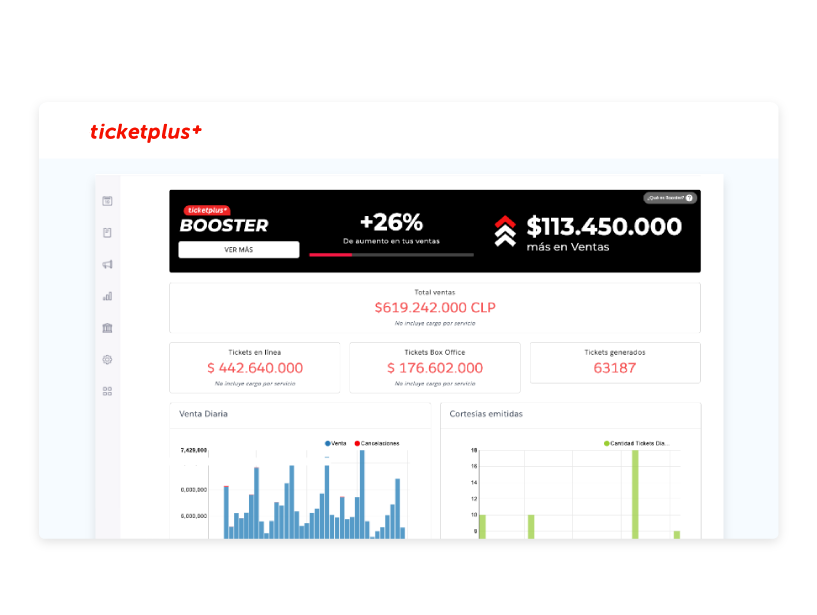The width and height of the screenshot is (817, 615).
Task: Open the events/document icon in the sidebar
Action: click(107, 233)
